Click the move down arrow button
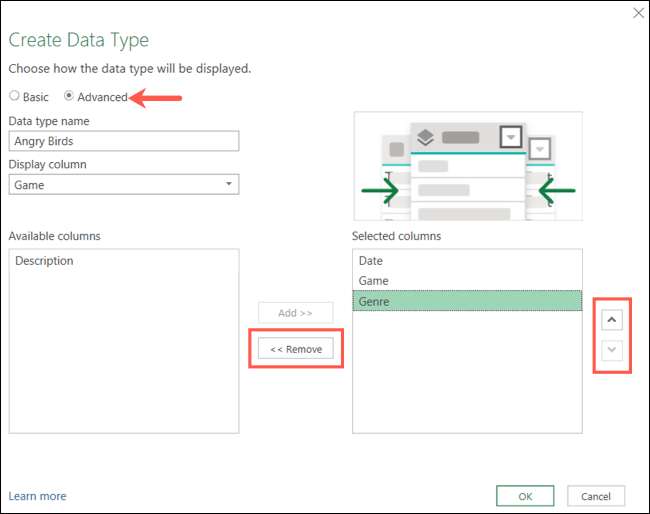The image size is (650, 514). 613,351
